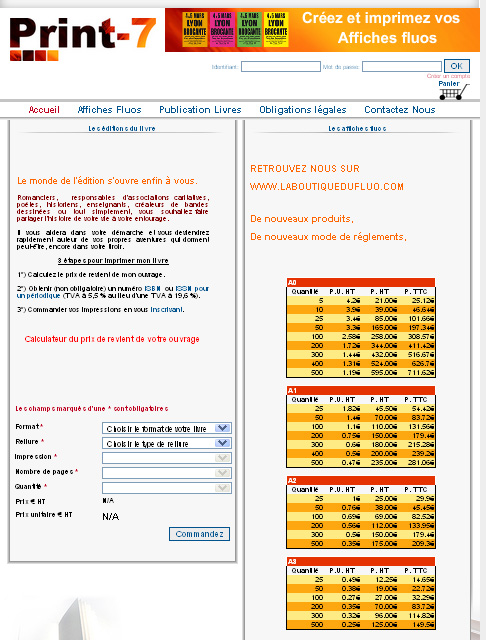Expand the Nombre de pages dropdown
Screen dimensions: 486x640
[167, 473]
